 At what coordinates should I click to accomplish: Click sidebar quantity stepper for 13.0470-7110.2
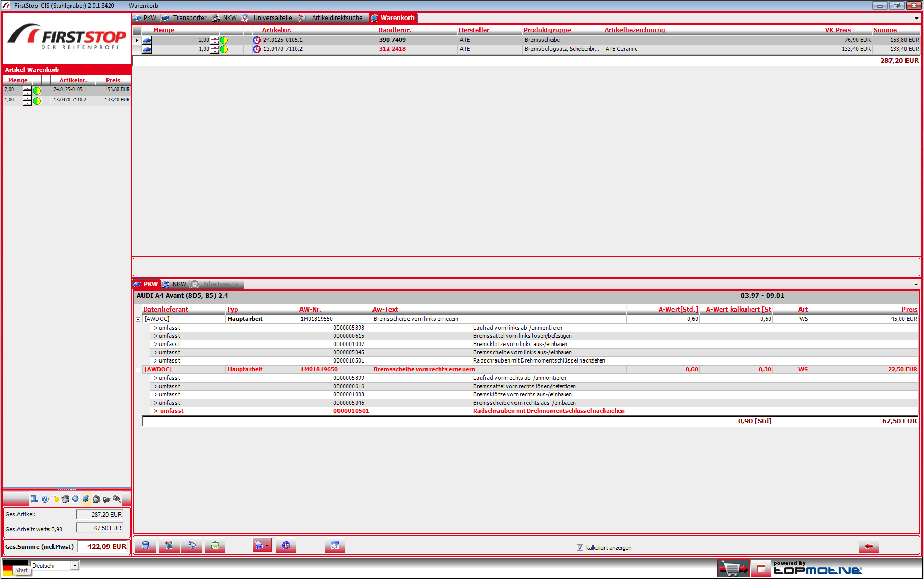[27, 101]
